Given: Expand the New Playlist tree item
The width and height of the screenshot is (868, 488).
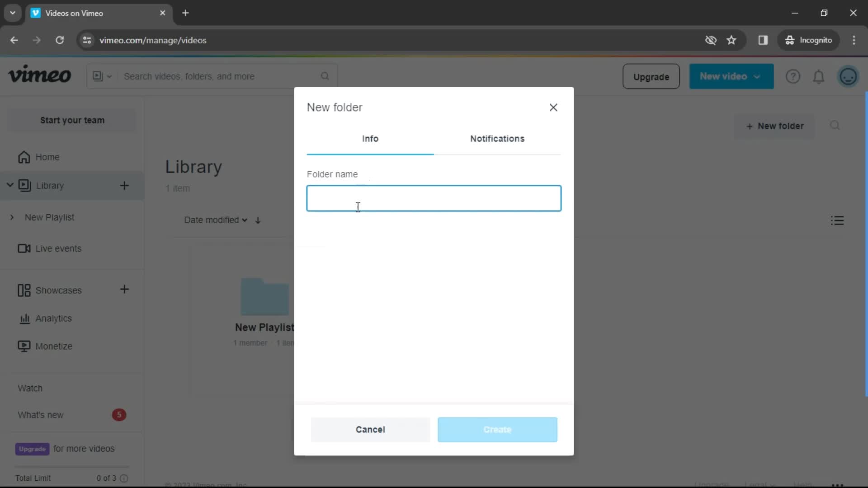Looking at the screenshot, I should [x=11, y=217].
